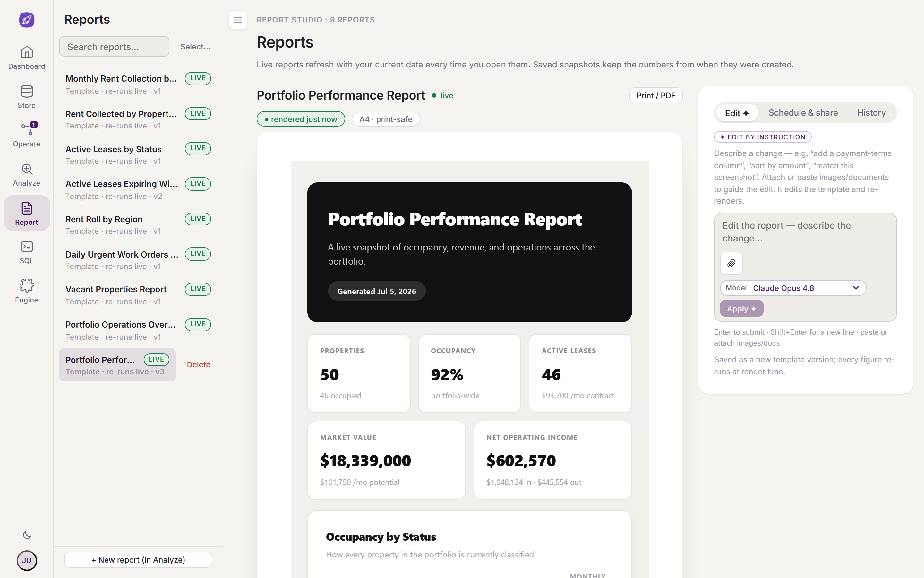The width and height of the screenshot is (924, 578).
Task: Click the LIVE badge on Rent Roll by Region
Action: [x=198, y=219]
